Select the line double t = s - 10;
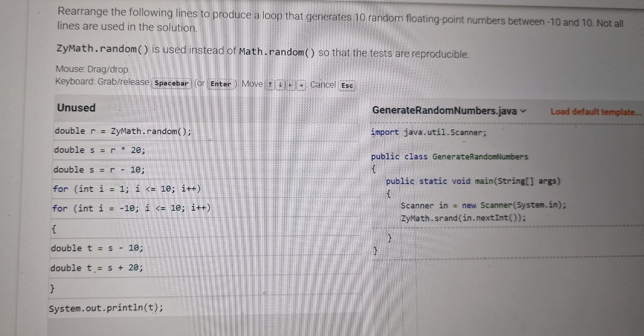Screen dimensions: 644x336 tap(97, 248)
